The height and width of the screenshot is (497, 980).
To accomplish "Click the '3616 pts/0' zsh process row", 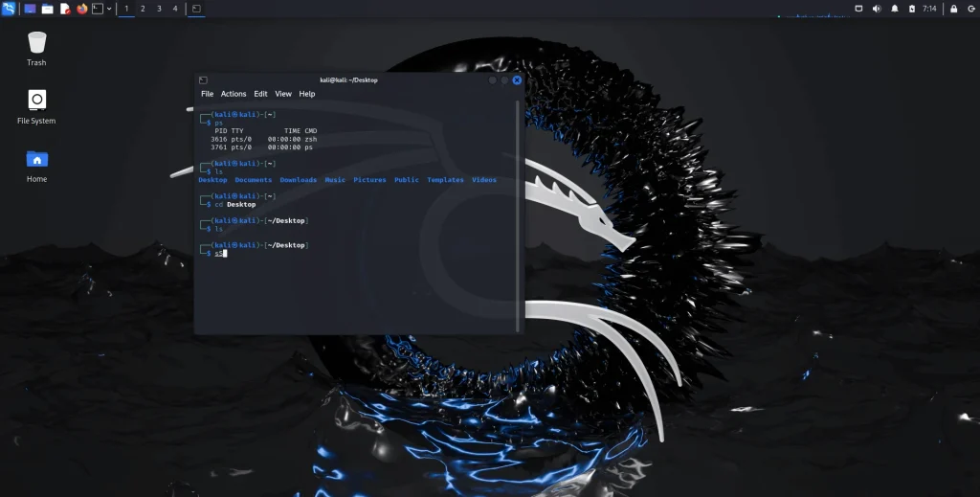I will pos(264,140).
